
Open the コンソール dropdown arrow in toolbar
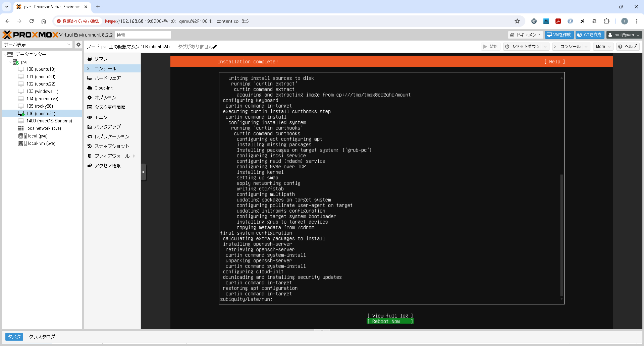(x=586, y=47)
